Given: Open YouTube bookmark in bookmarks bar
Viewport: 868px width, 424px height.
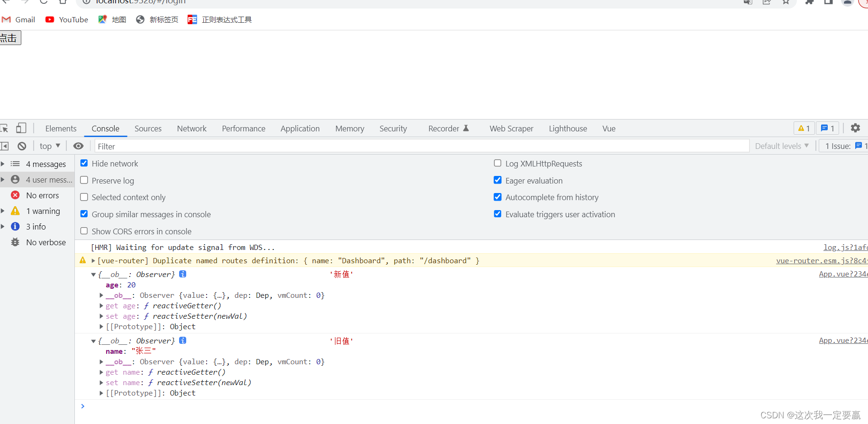Looking at the screenshot, I should tap(67, 19).
